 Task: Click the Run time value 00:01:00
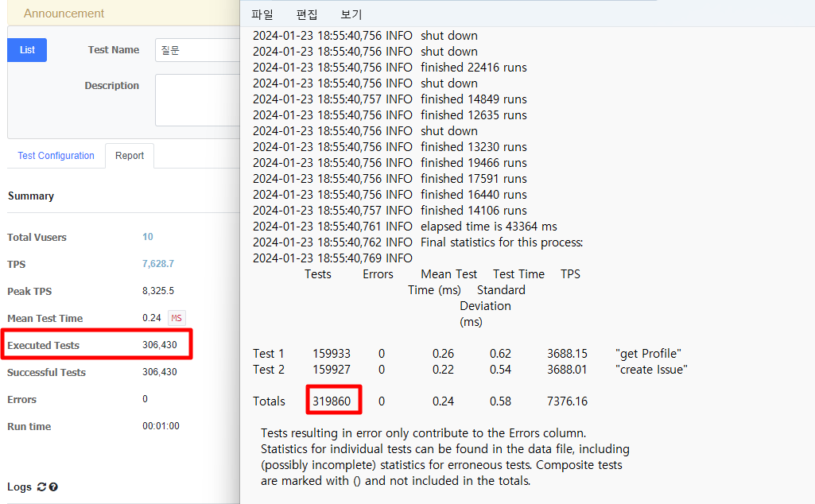click(x=161, y=426)
